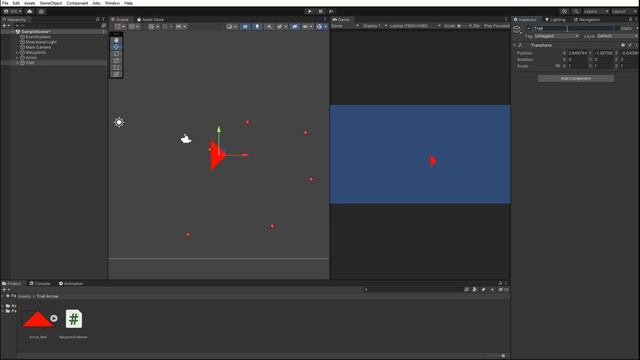This screenshot has width=640, height=360.
Task: Open the account dropdown in the top toolbar
Action: coord(13,11)
